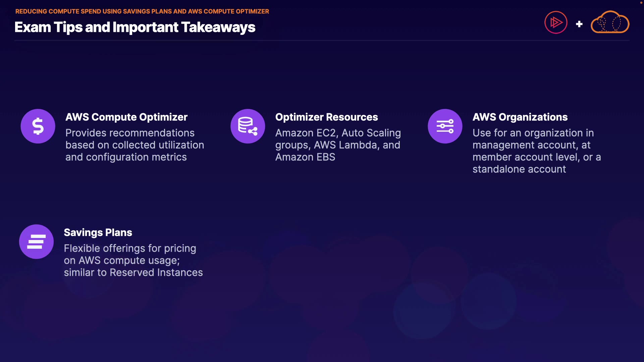Click the "Optimizer Resources" heading
644x362 pixels.
click(326, 117)
